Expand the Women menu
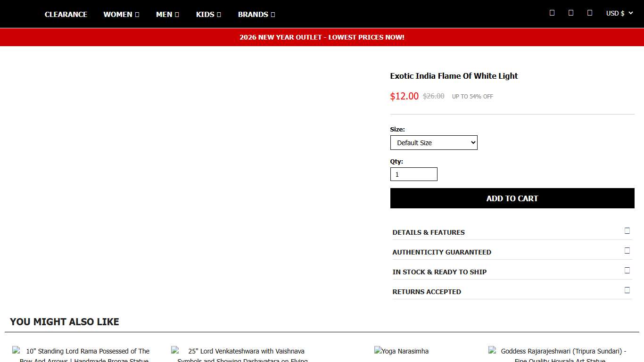Image resolution: width=644 pixels, height=362 pixels. pyautogui.click(x=121, y=15)
